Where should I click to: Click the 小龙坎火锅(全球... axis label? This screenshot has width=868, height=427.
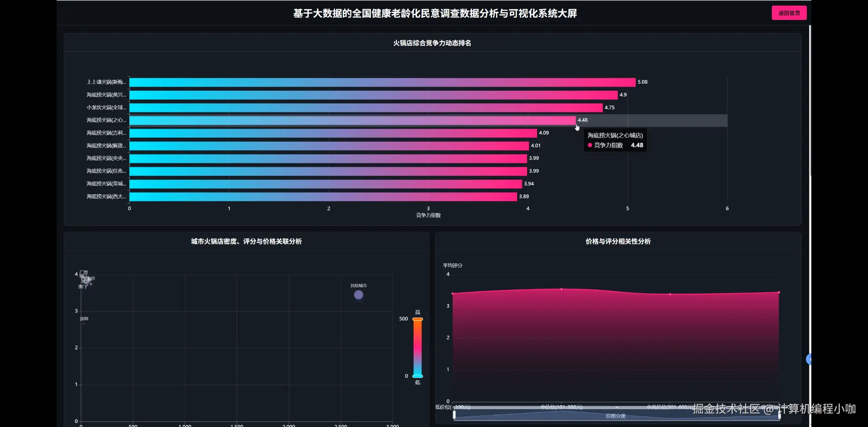pos(107,107)
